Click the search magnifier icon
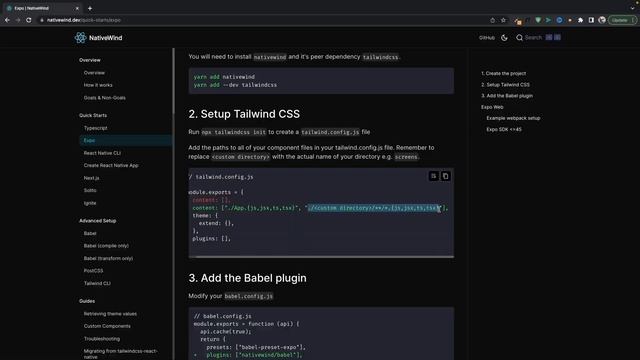Screen dimensions: 640x360 pos(519,38)
